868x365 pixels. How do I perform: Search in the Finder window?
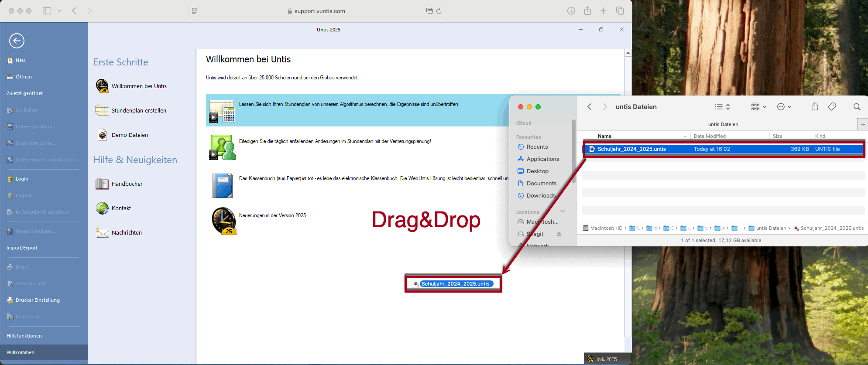coord(857,107)
